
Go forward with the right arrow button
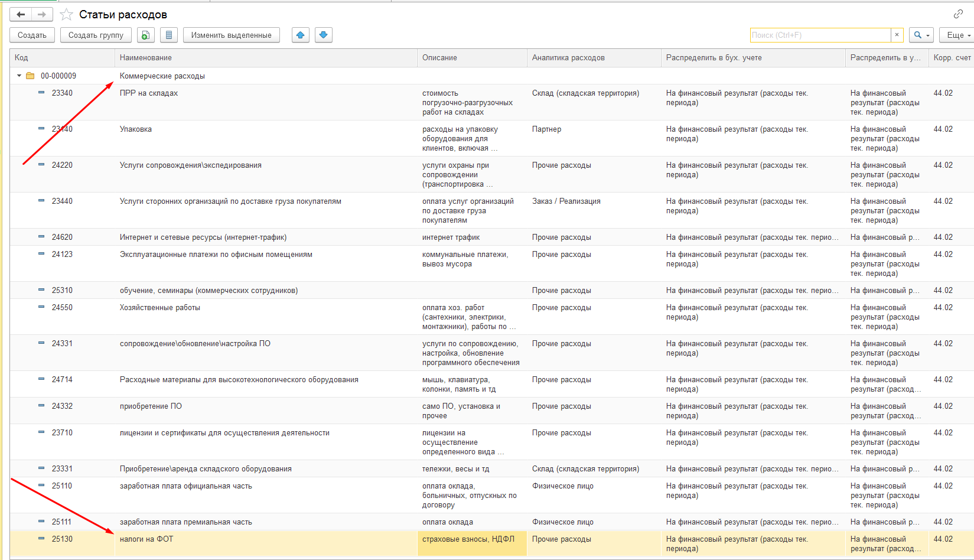(42, 14)
